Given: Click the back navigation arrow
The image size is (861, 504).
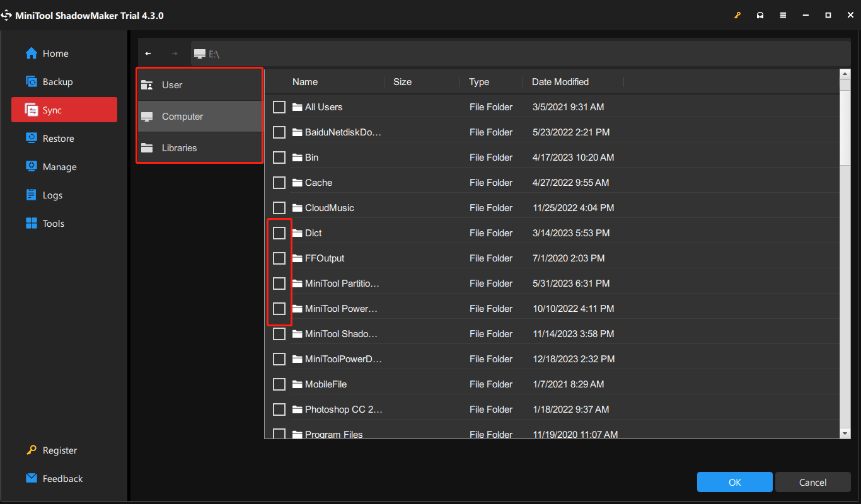Looking at the screenshot, I should (148, 53).
